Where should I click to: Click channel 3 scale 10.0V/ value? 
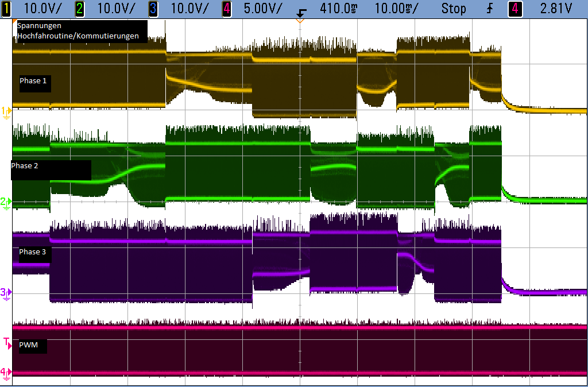189,9
